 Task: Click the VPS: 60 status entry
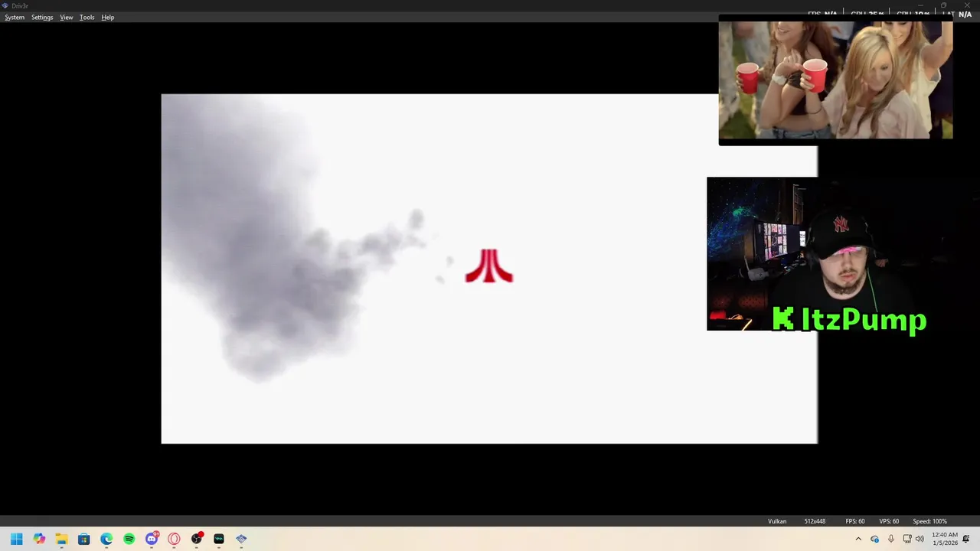point(889,521)
